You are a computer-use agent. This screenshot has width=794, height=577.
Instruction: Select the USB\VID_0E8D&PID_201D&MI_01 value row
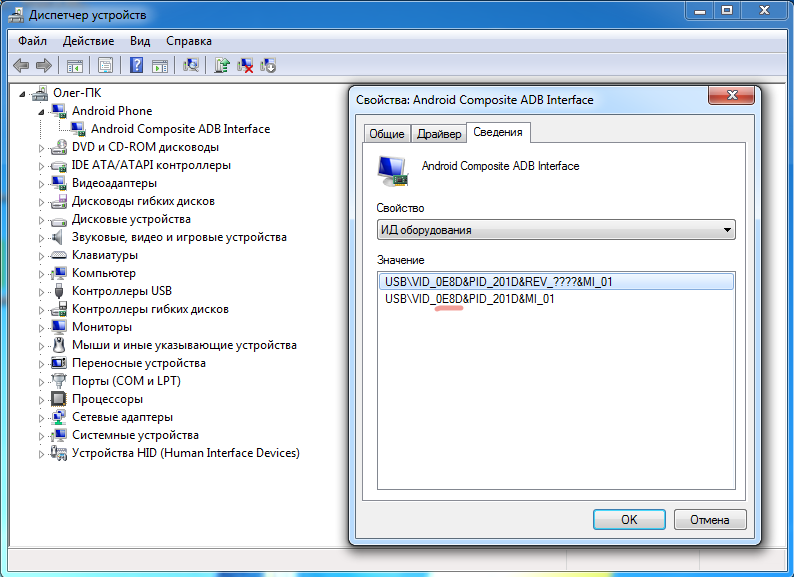click(x=470, y=298)
